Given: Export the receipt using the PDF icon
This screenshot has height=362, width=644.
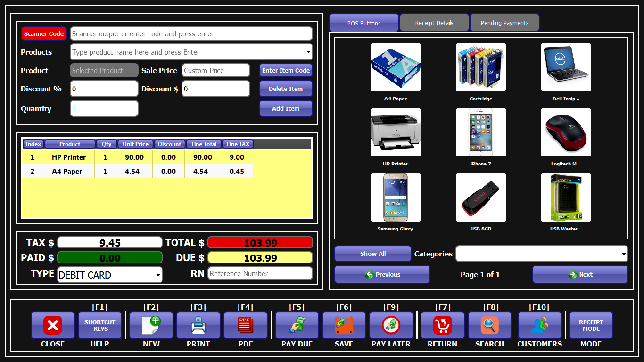Looking at the screenshot, I should (x=245, y=325).
